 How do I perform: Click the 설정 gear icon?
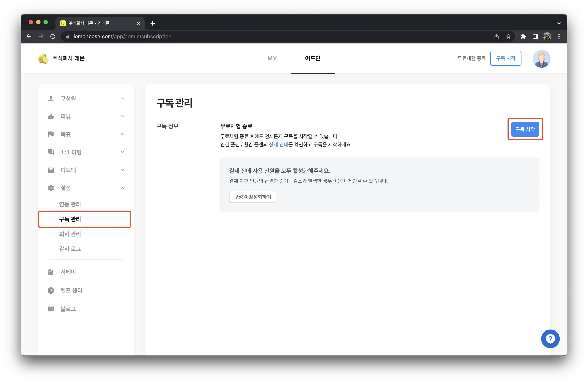click(x=51, y=188)
